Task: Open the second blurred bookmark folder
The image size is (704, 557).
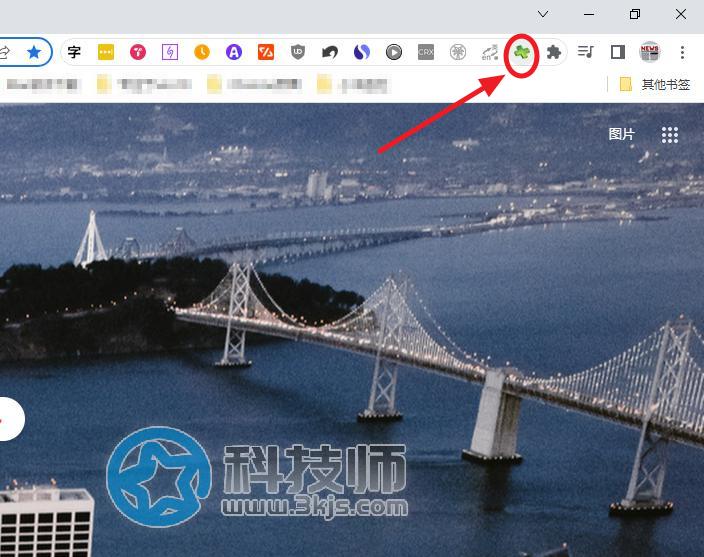Action: point(255,84)
